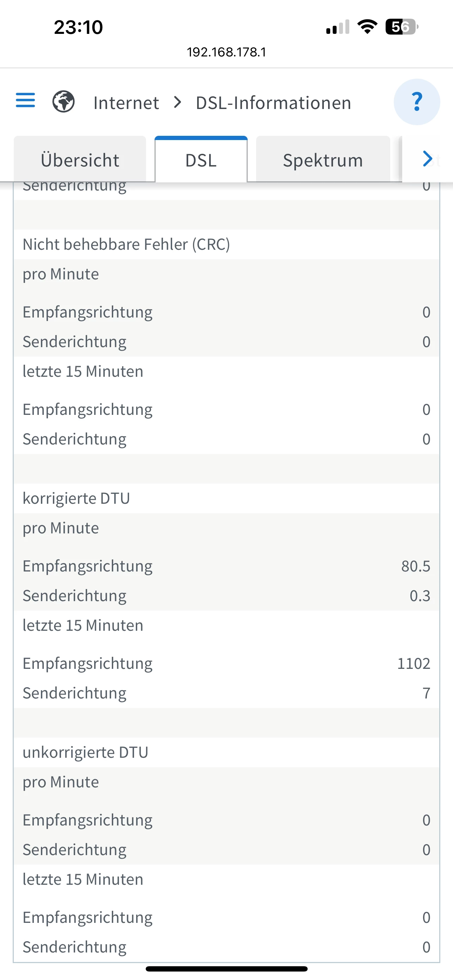Viewport: 453px width, 980px height.
Task: Tap the cellular signal bars
Action: click(x=337, y=27)
